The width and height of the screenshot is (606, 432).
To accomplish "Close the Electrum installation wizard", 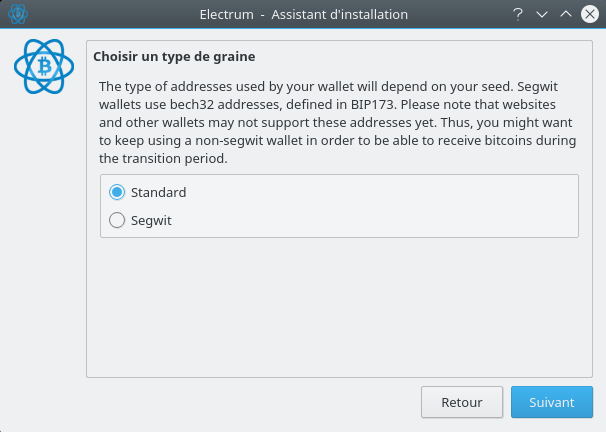I will click(590, 14).
